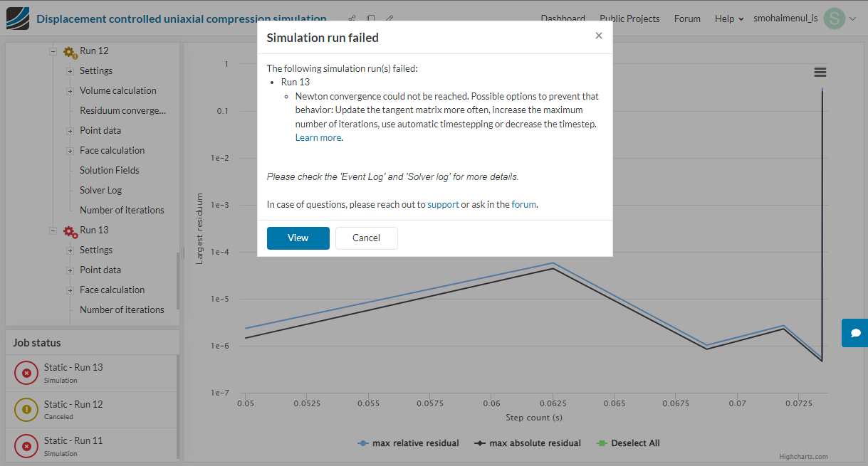Open the Learn more link
The width and height of the screenshot is (868, 466).
[318, 138]
